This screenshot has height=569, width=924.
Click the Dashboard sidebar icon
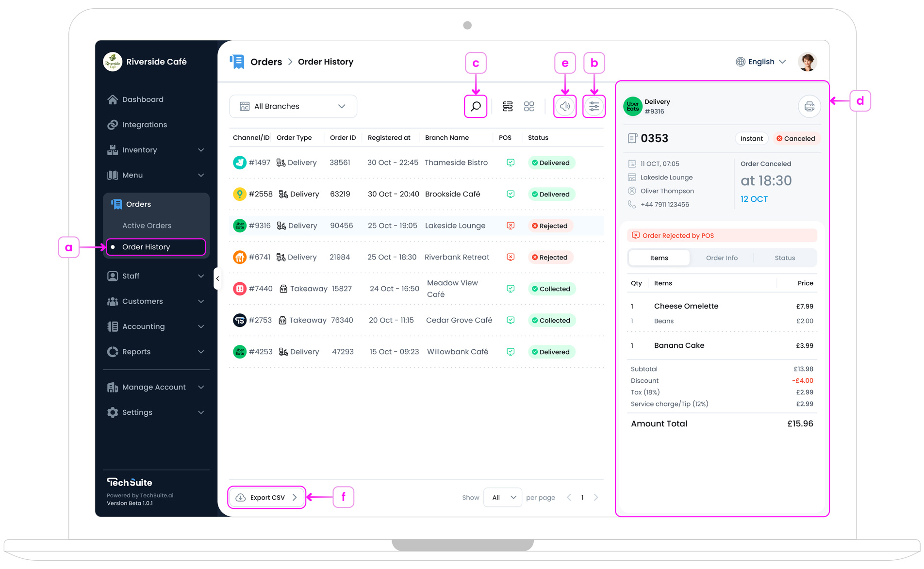click(x=112, y=99)
